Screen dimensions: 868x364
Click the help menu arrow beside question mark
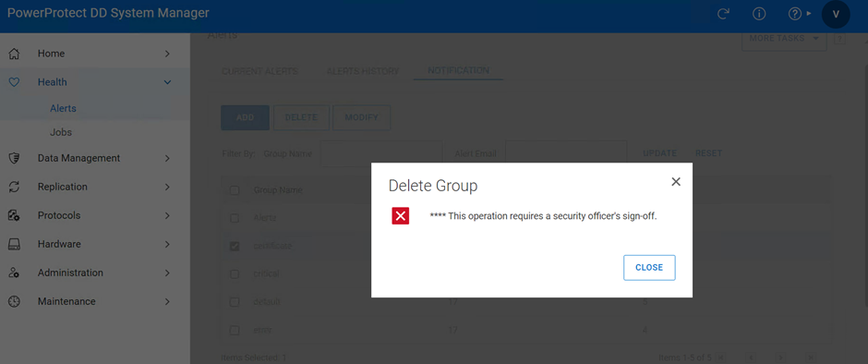tap(809, 13)
